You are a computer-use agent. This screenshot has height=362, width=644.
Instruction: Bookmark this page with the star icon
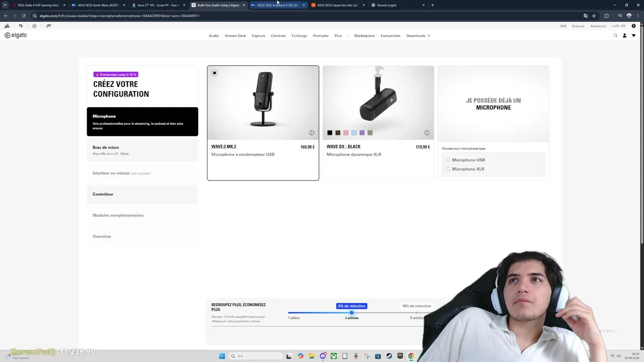(594, 16)
